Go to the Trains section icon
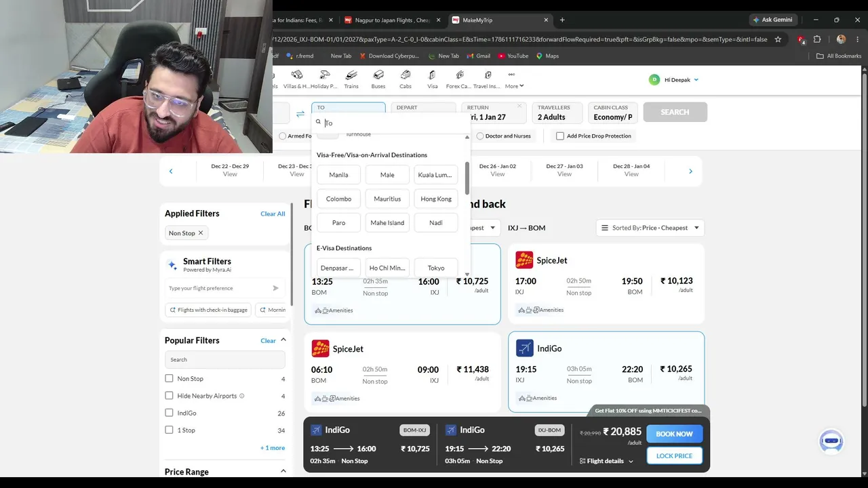Screen dimensions: 868x488 click(351, 75)
